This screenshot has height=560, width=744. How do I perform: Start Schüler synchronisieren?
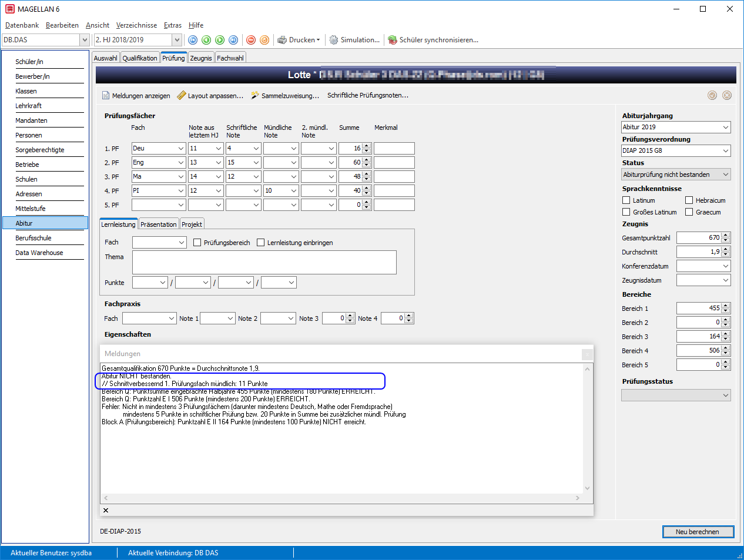pos(433,40)
